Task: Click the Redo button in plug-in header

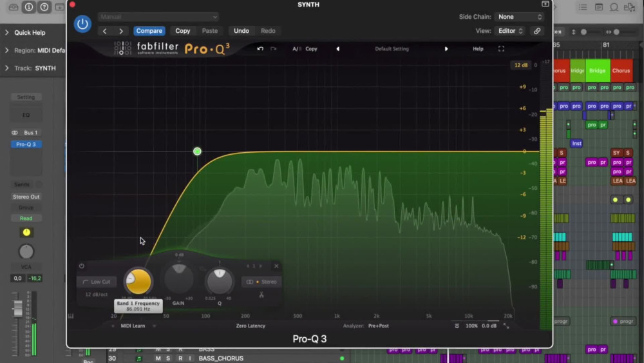Action: (268, 31)
